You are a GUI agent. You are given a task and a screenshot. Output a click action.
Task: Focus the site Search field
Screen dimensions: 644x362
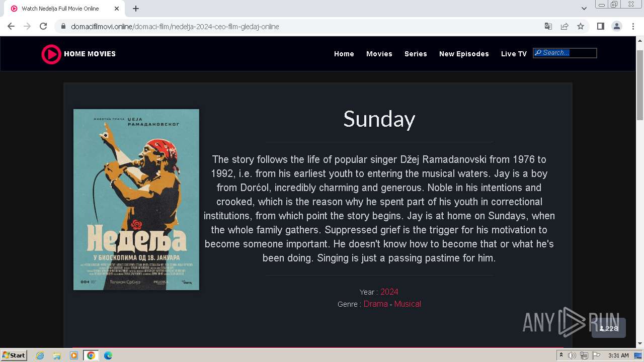click(565, 53)
